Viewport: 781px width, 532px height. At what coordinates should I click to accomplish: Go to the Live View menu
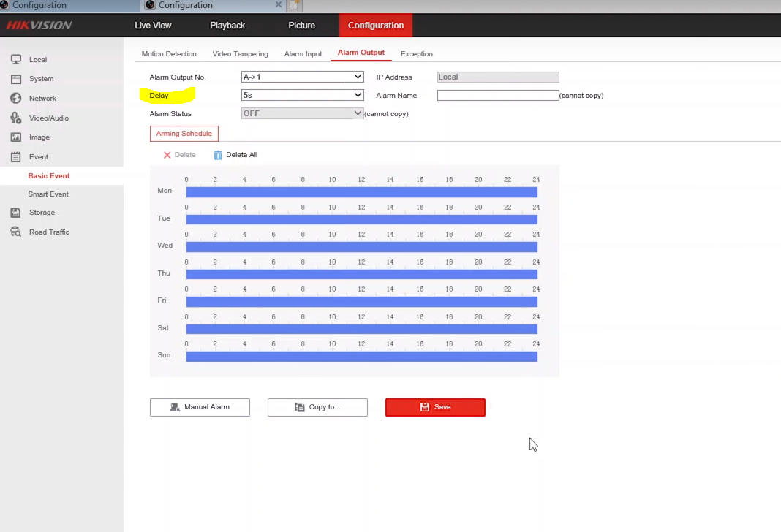153,26
